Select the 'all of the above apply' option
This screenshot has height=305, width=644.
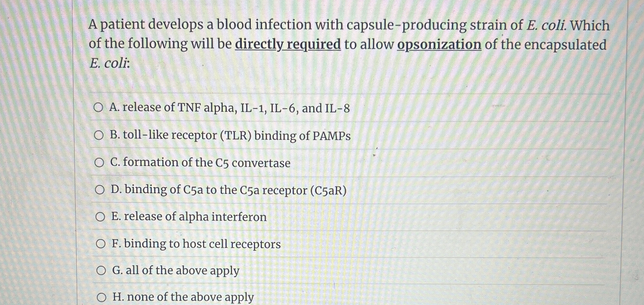click(102, 271)
